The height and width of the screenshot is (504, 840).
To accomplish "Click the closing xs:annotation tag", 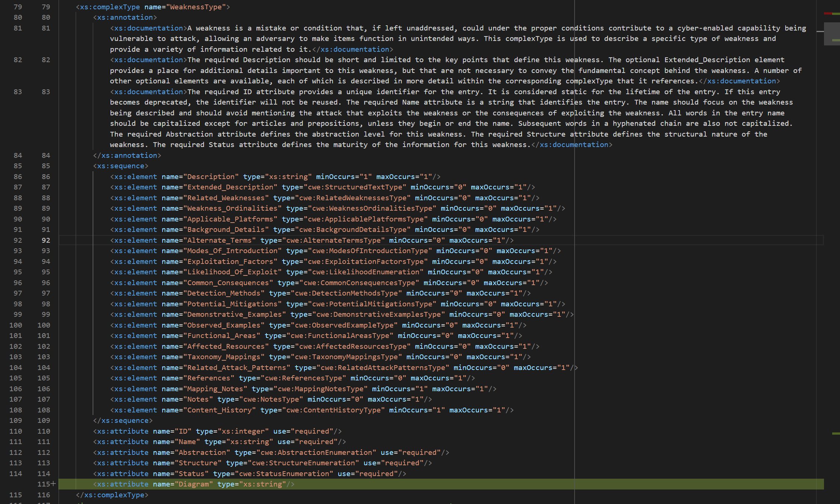I will pyautogui.click(x=127, y=156).
